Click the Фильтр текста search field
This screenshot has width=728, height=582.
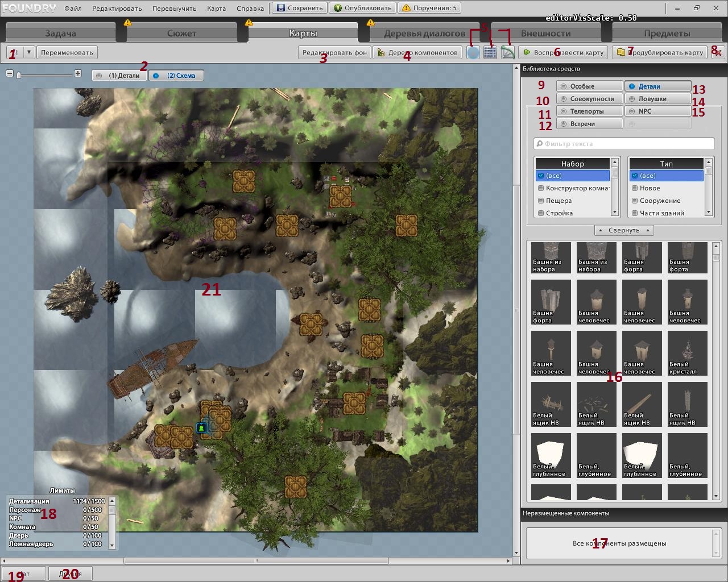pos(624,144)
